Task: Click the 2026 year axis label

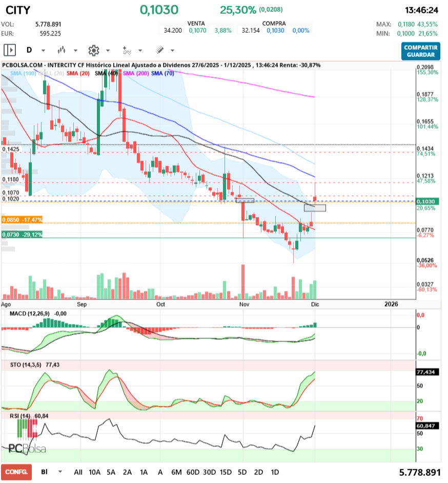Action: point(391,304)
